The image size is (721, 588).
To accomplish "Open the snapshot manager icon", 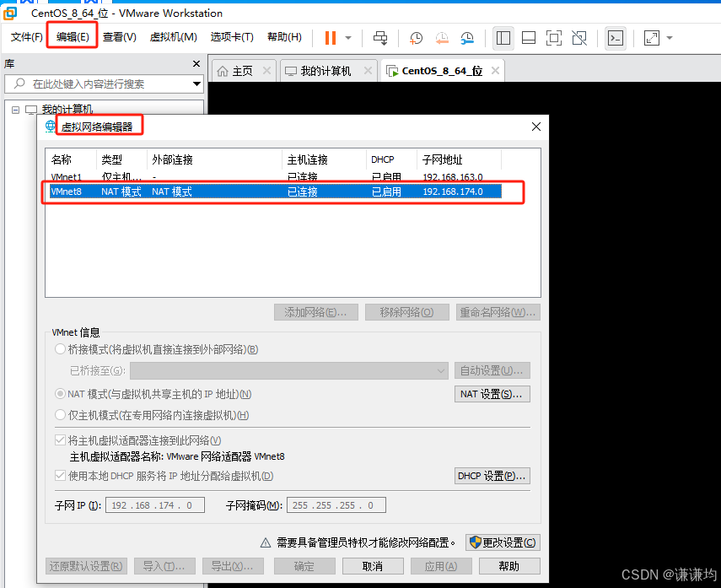I will coord(467,38).
